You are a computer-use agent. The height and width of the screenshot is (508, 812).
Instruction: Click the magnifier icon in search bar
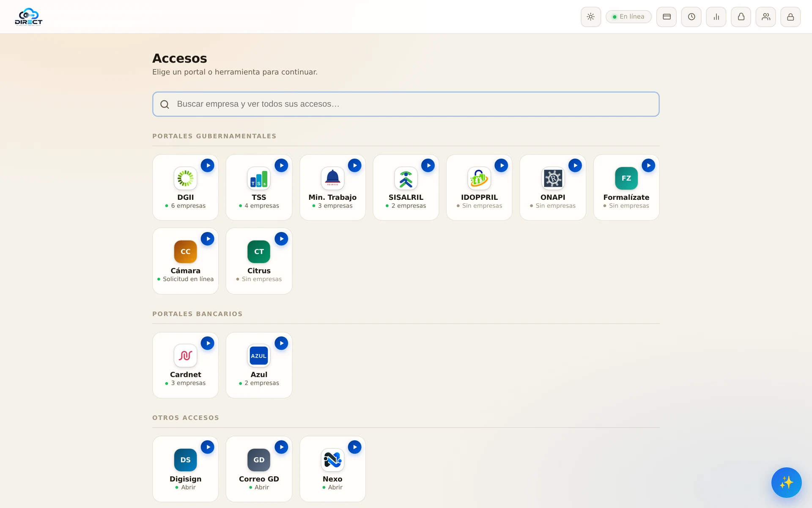coord(165,105)
